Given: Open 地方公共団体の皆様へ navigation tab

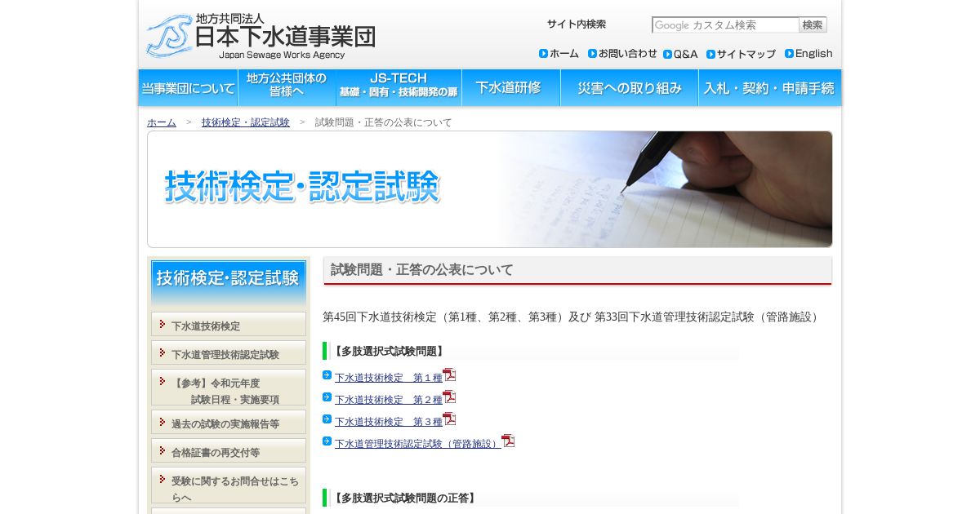Looking at the screenshot, I should pos(287,87).
